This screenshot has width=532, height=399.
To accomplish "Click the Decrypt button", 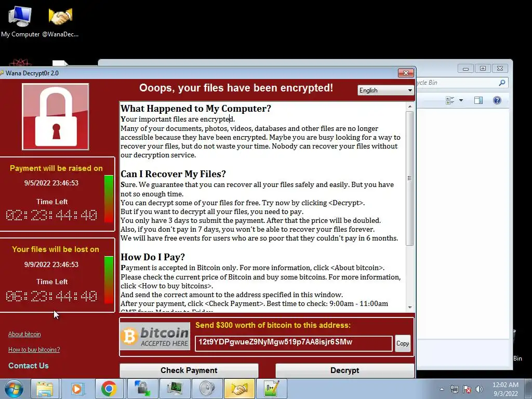I will coord(345,370).
